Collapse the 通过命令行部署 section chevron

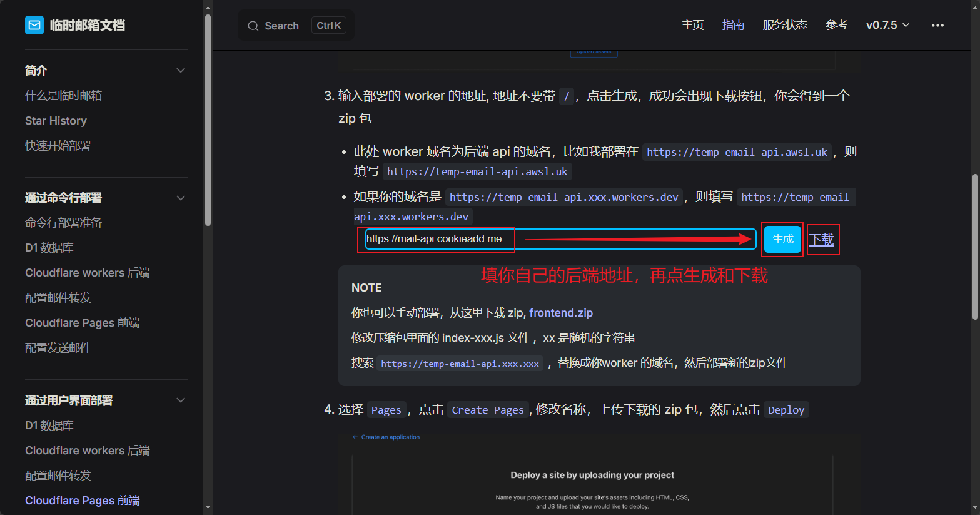click(x=181, y=198)
